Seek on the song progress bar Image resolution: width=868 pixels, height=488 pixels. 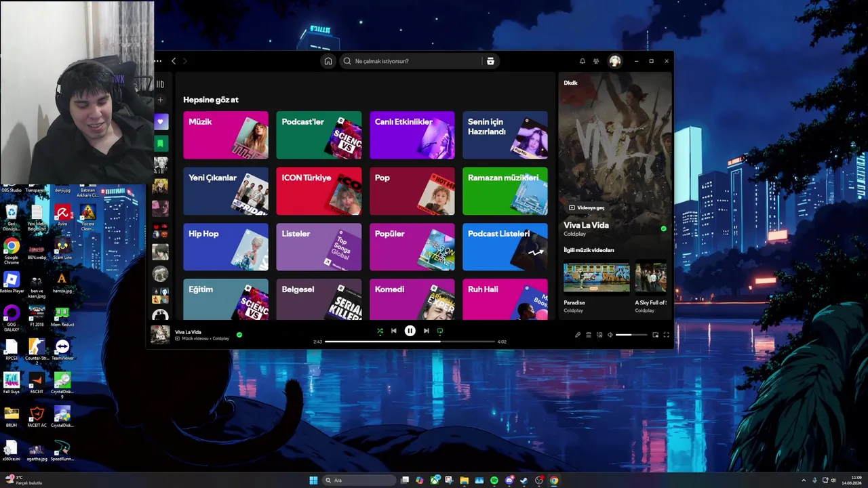410,342
